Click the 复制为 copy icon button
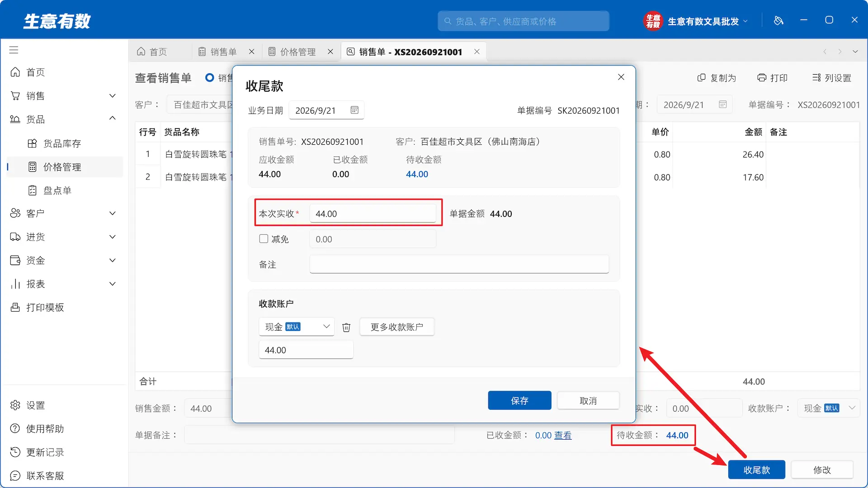The width and height of the screenshot is (868, 488). 717,78
